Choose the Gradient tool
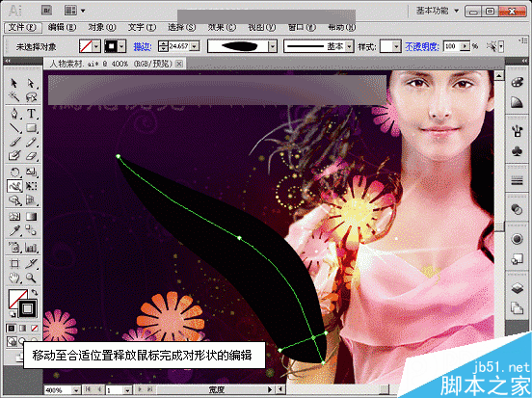Screen dimensions: 532x398 pyautogui.click(x=31, y=216)
